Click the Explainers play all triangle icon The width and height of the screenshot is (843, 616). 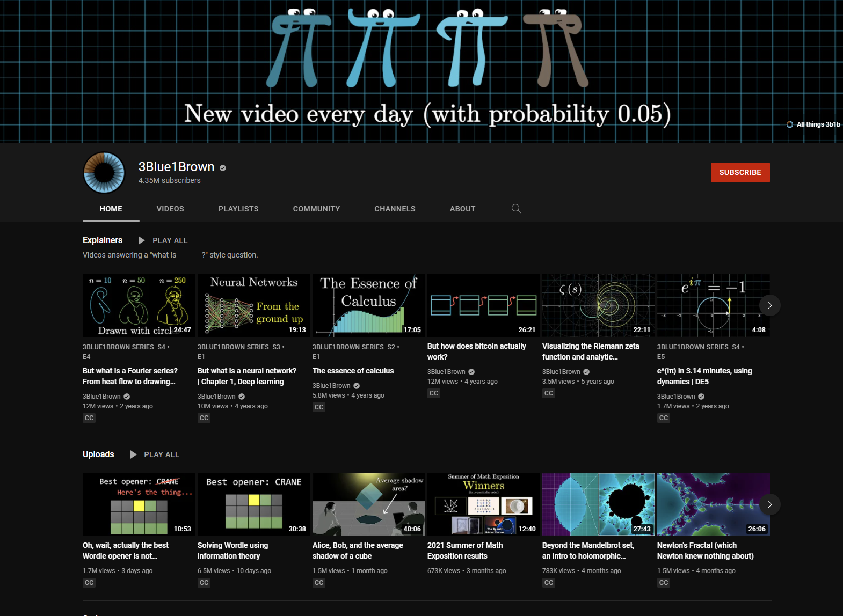(141, 240)
